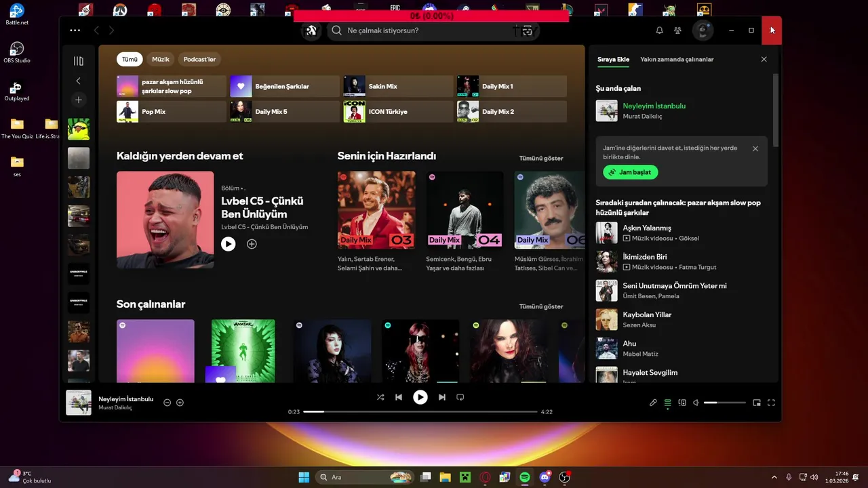The width and height of the screenshot is (868, 488).
Task: Toggle the queue panel icon
Action: coord(668,403)
